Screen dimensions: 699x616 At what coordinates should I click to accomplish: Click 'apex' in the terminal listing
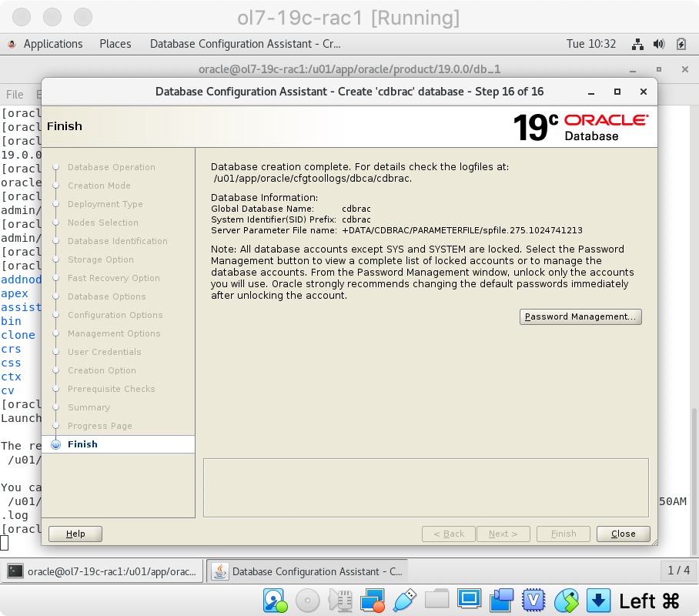(15, 293)
